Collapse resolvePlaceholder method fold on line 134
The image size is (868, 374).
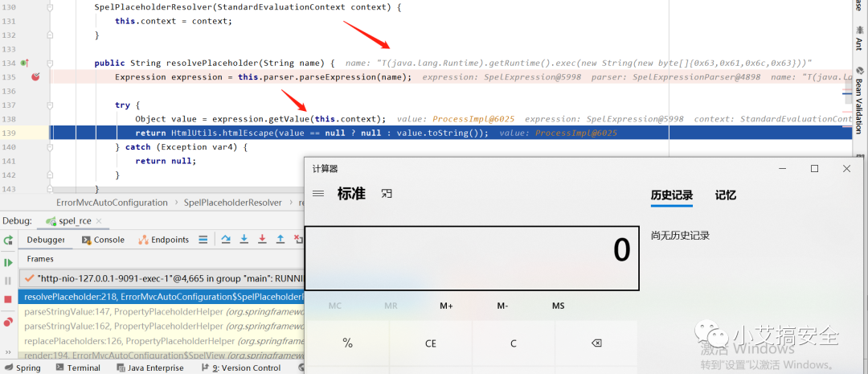click(x=50, y=64)
